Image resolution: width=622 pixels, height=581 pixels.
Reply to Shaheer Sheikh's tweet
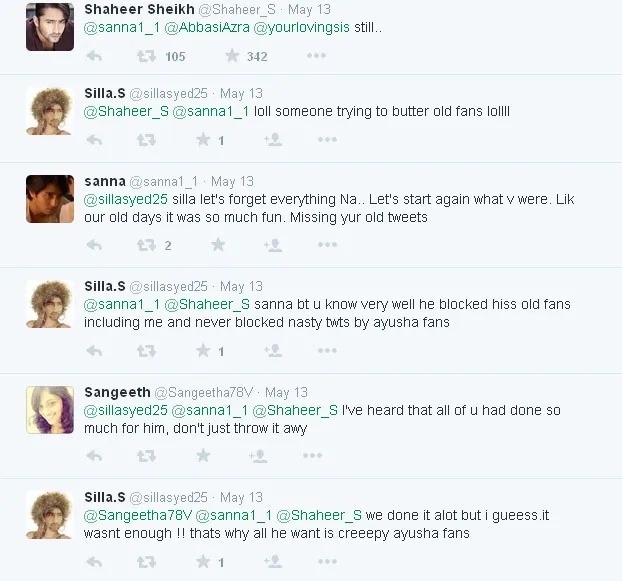94,56
